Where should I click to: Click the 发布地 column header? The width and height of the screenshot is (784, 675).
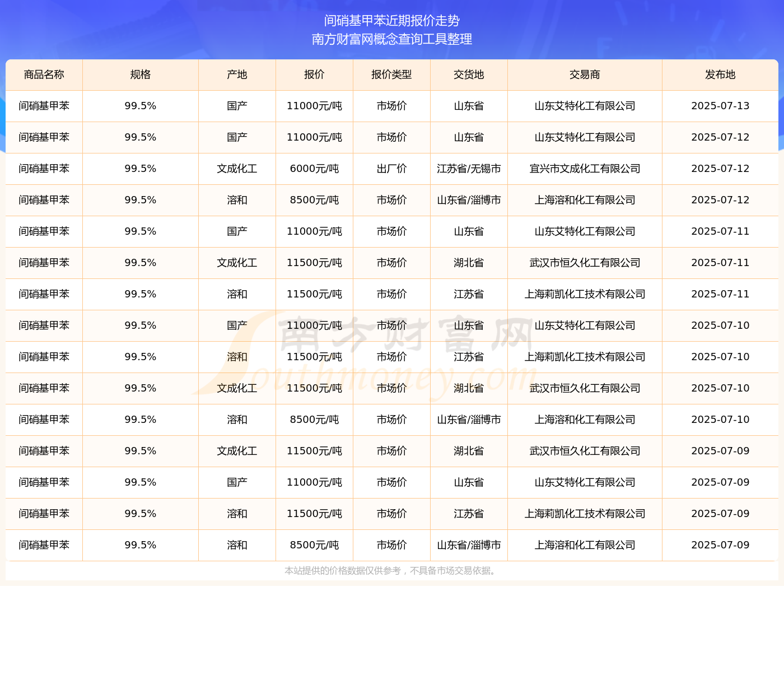[x=720, y=75]
